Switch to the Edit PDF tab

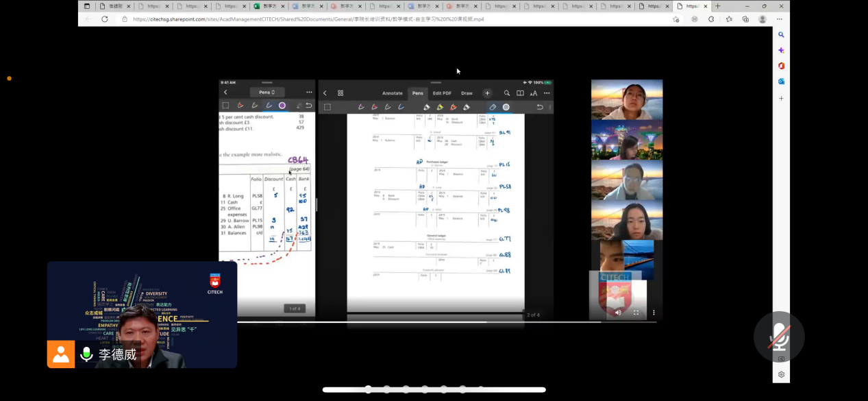click(x=442, y=93)
